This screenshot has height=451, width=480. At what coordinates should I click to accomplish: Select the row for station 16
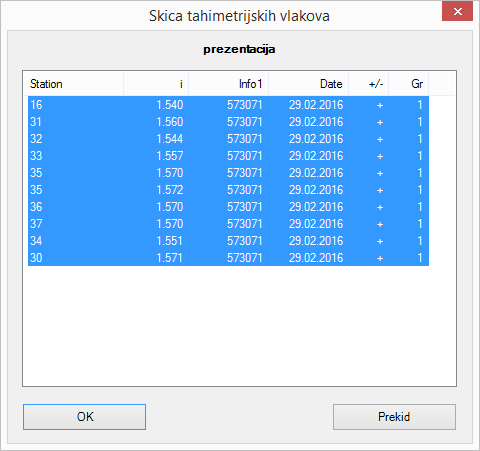click(x=228, y=105)
